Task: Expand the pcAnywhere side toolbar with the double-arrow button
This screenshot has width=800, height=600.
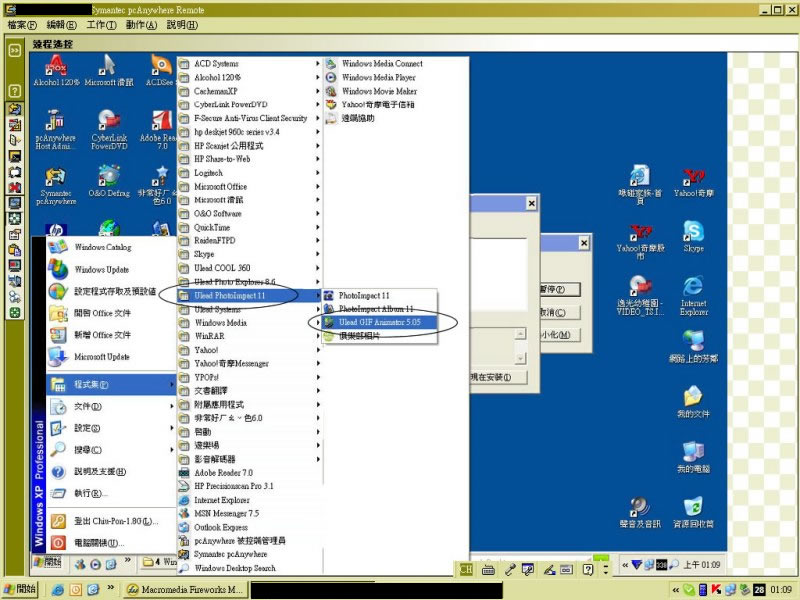Action: tap(15, 51)
